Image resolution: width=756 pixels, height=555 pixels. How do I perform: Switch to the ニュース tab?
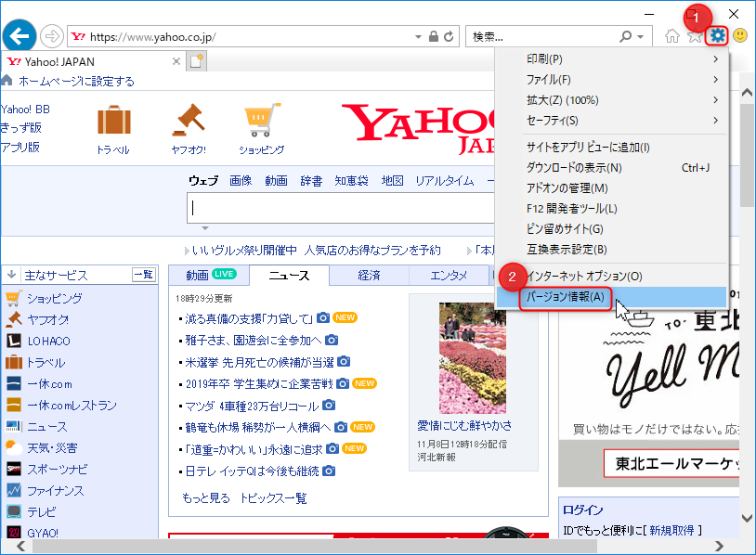[289, 276]
